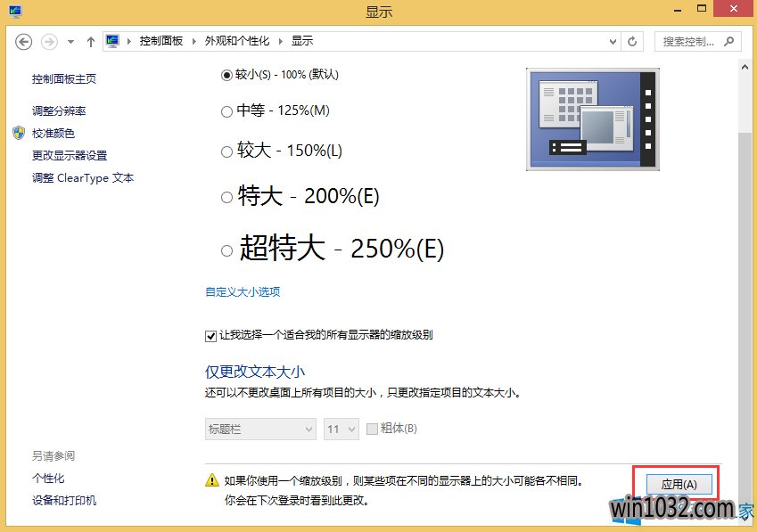
Task: Select the 中等 - 125% radio option
Action: pos(226,111)
